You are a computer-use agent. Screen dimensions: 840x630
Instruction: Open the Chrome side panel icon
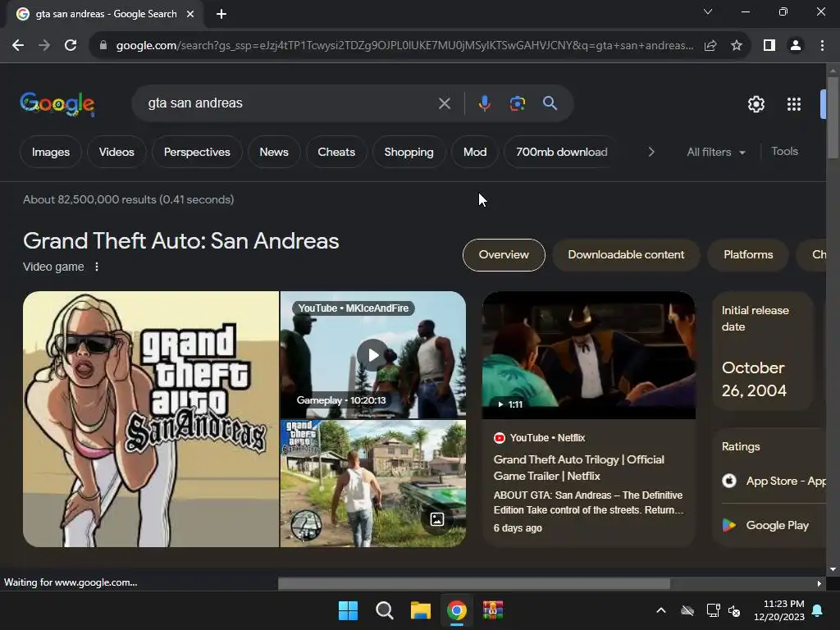[x=769, y=46]
